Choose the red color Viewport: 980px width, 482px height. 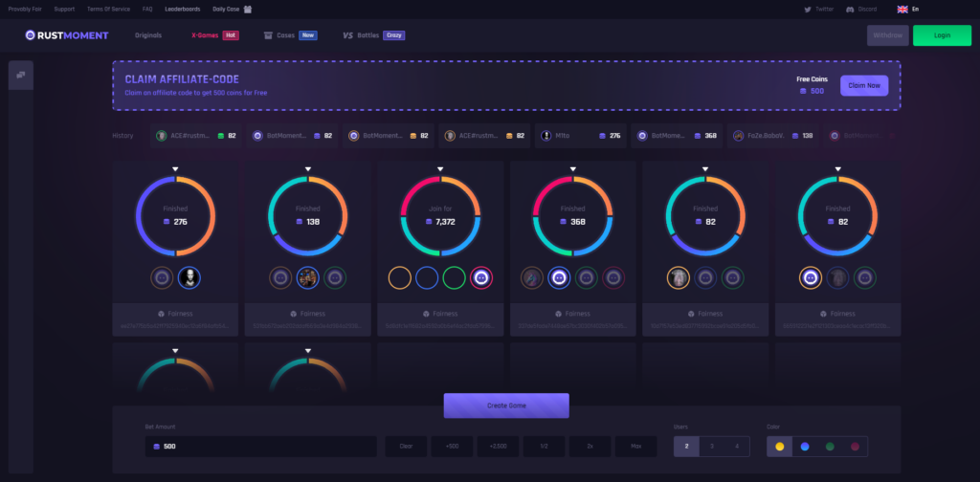855,447
